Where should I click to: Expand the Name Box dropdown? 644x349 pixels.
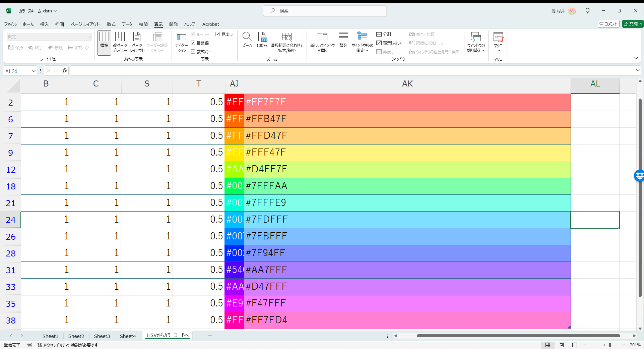[x=34, y=71]
